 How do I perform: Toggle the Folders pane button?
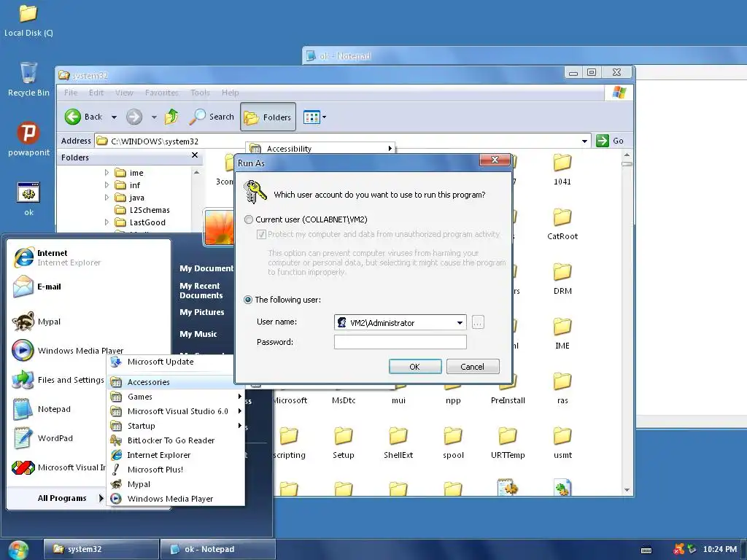click(268, 117)
